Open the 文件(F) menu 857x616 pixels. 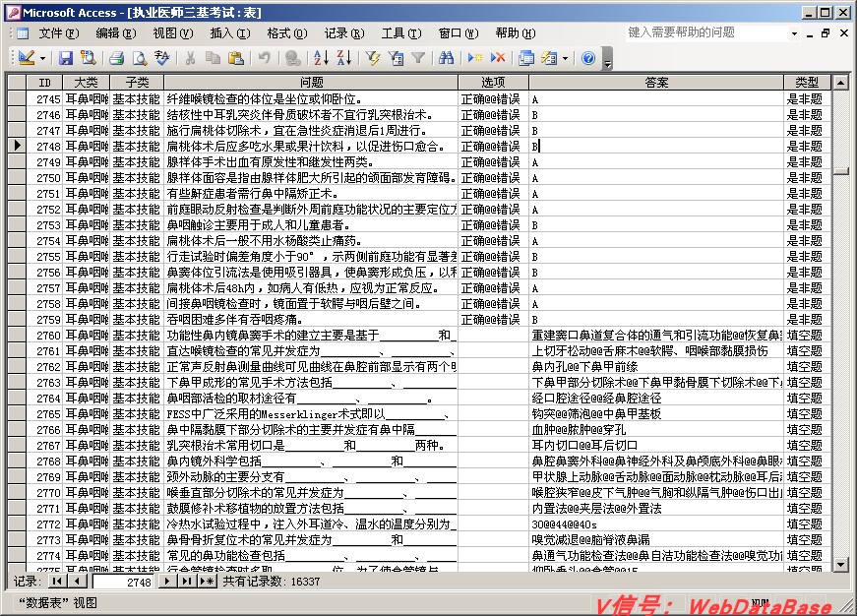click(x=58, y=33)
